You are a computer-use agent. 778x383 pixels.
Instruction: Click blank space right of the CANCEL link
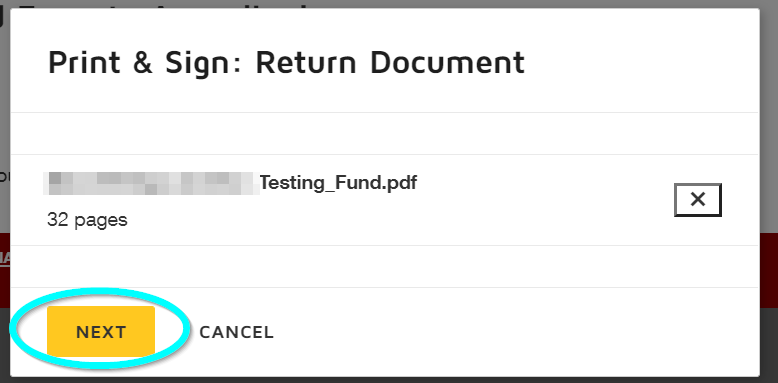(516, 332)
